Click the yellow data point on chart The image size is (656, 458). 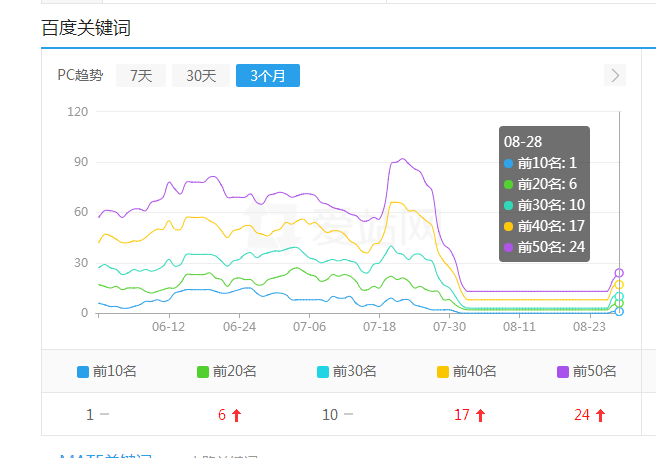point(619,285)
